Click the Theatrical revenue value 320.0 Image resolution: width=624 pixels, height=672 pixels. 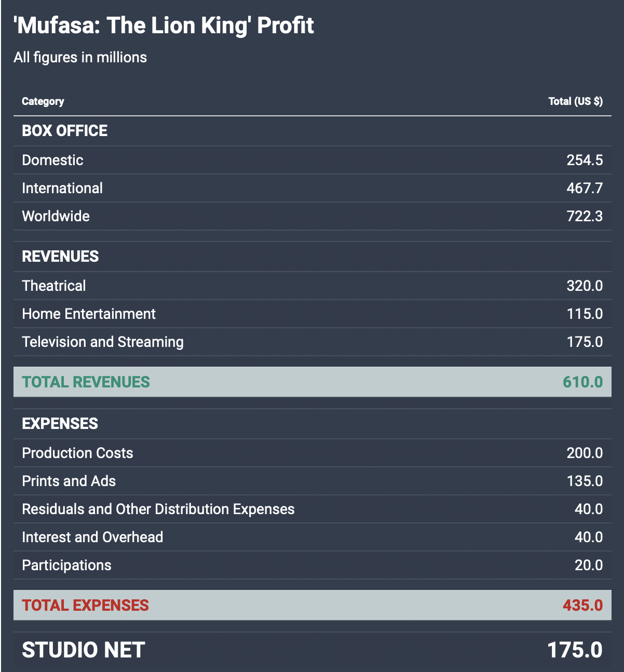click(x=585, y=286)
